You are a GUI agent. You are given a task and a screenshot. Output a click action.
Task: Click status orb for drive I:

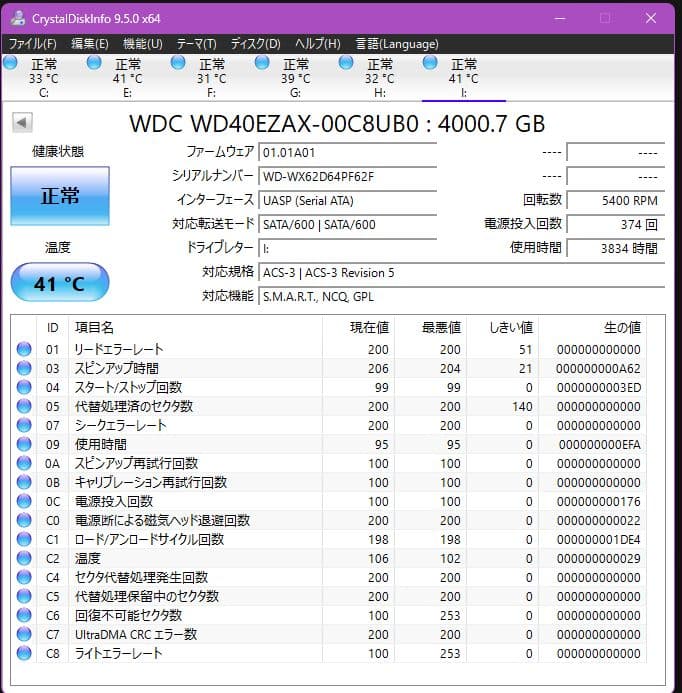430,63
